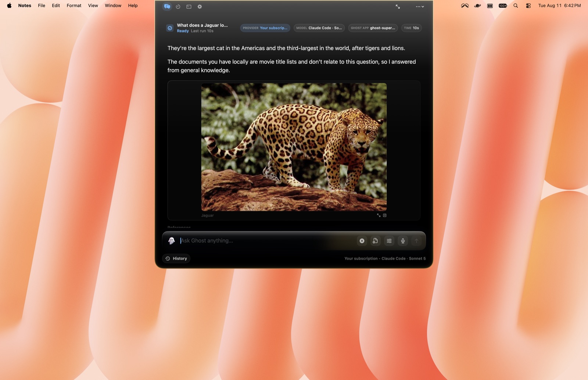Click the "Jaguar" image caption
Viewport: 588px width, 380px height.
(207, 215)
